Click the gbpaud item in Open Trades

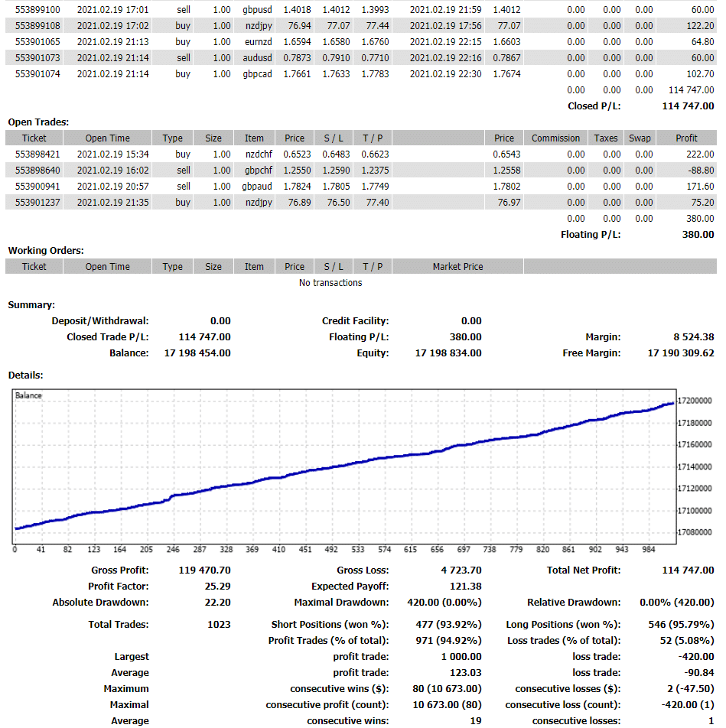coord(254,187)
